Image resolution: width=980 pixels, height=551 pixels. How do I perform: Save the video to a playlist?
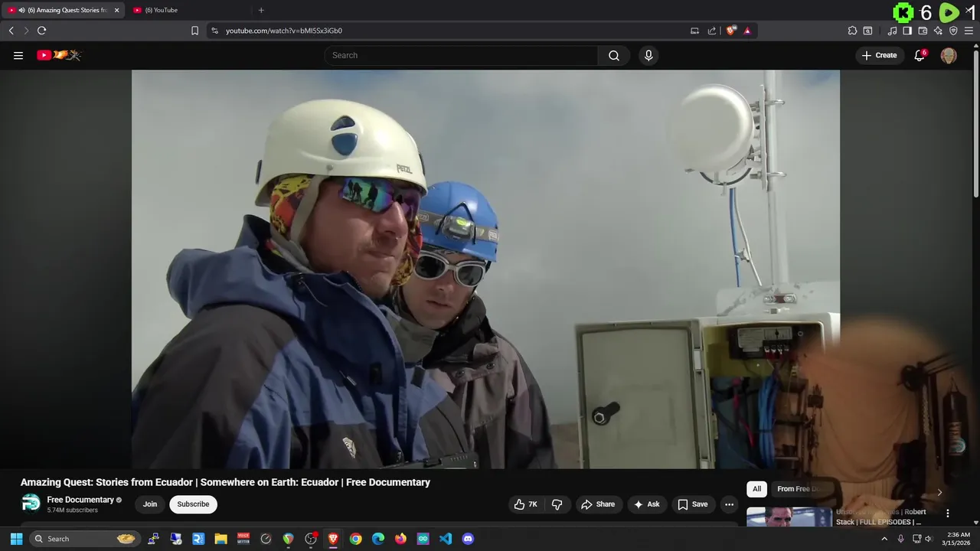click(692, 504)
